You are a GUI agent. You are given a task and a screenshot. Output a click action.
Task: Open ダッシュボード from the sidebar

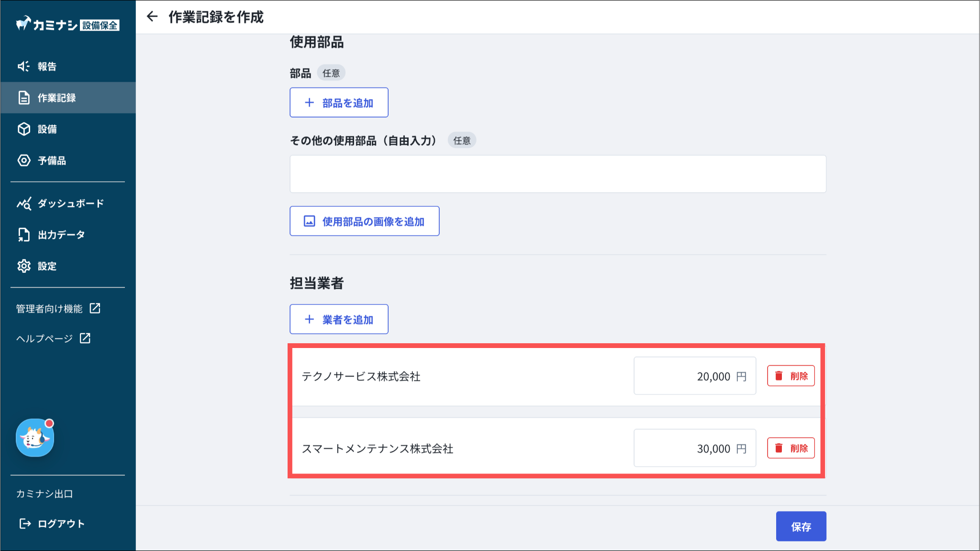pos(70,203)
